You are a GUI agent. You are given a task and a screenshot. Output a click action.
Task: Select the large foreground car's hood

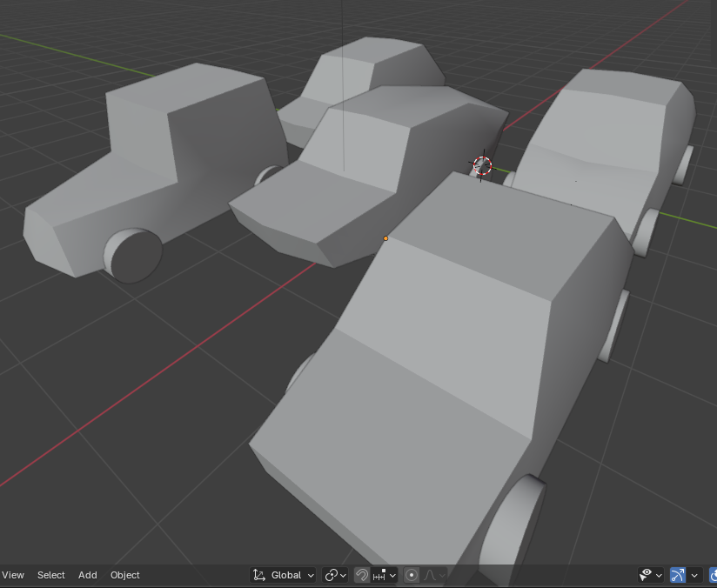pyautogui.click(x=409, y=409)
